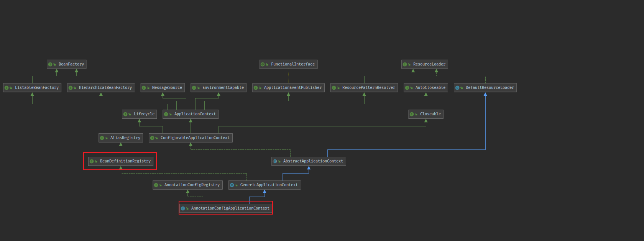Screen dimensions: 644x241
Task: Click the interface icon on ResourceLoader
Action: coord(405,64)
